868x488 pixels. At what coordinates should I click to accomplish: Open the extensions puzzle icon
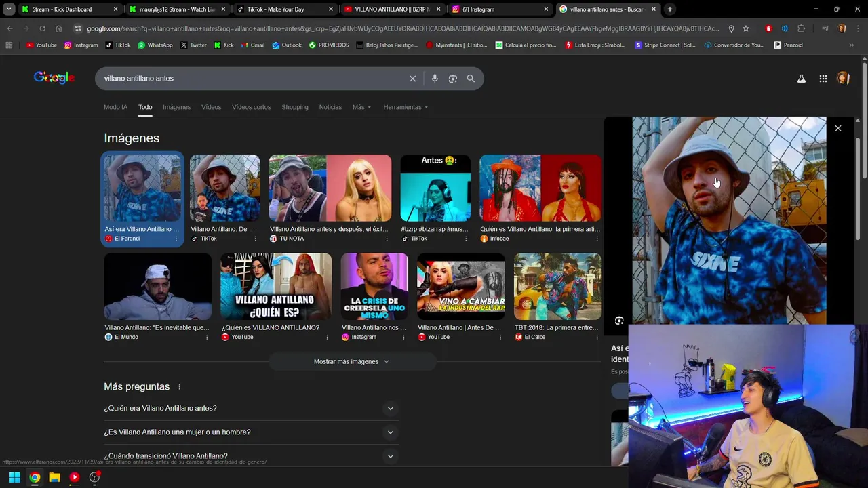point(802,28)
